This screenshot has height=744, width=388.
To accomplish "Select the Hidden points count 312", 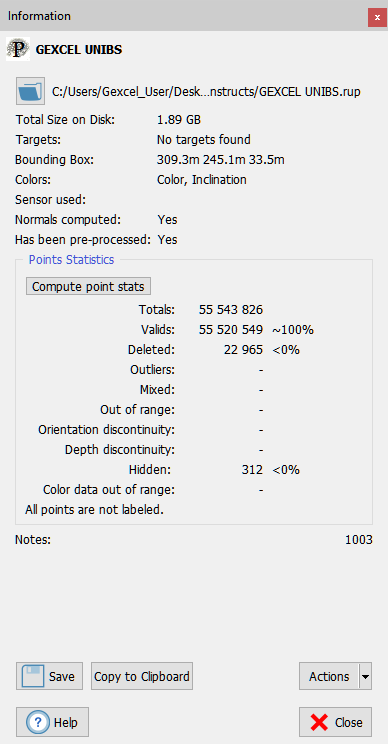I will coord(252,470).
